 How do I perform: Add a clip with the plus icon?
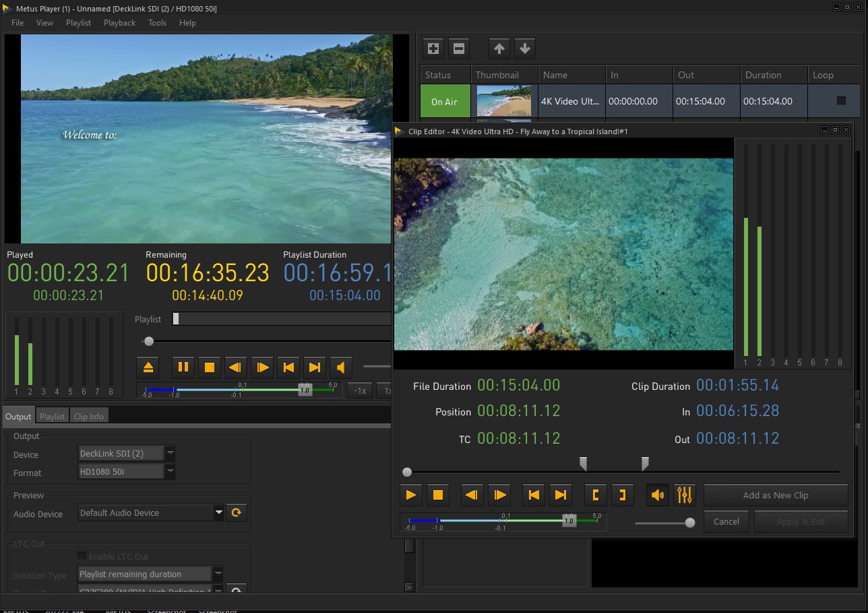click(x=433, y=49)
